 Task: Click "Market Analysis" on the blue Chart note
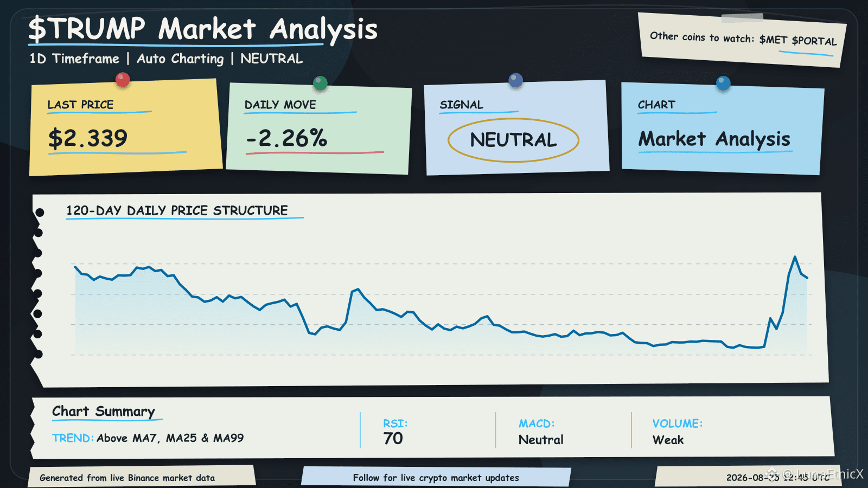pyautogui.click(x=714, y=139)
